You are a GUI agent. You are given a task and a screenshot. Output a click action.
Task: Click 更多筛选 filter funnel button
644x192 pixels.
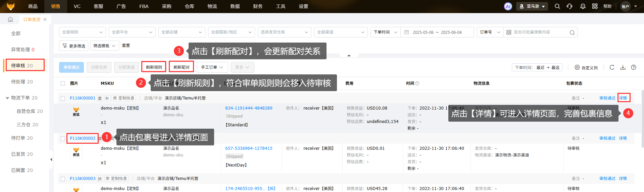coord(74,46)
